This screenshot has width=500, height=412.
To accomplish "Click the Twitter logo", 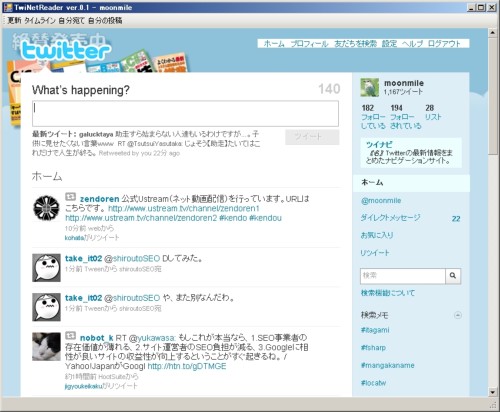I will 65,51.
